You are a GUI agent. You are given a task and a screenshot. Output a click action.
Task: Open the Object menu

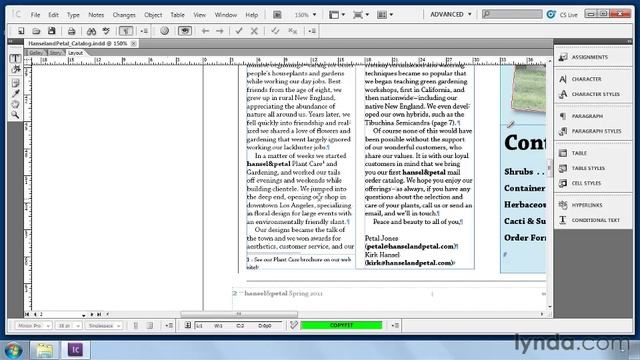[x=153, y=15]
